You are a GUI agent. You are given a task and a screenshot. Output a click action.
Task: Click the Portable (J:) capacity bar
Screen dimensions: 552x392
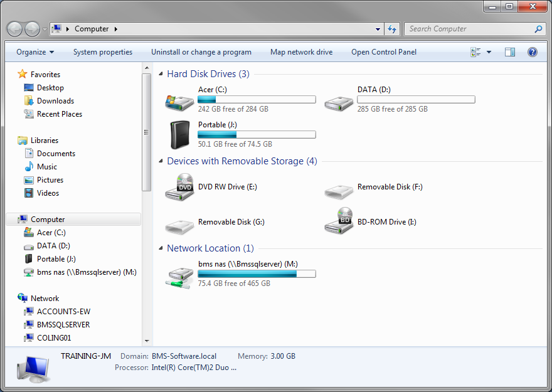click(257, 134)
